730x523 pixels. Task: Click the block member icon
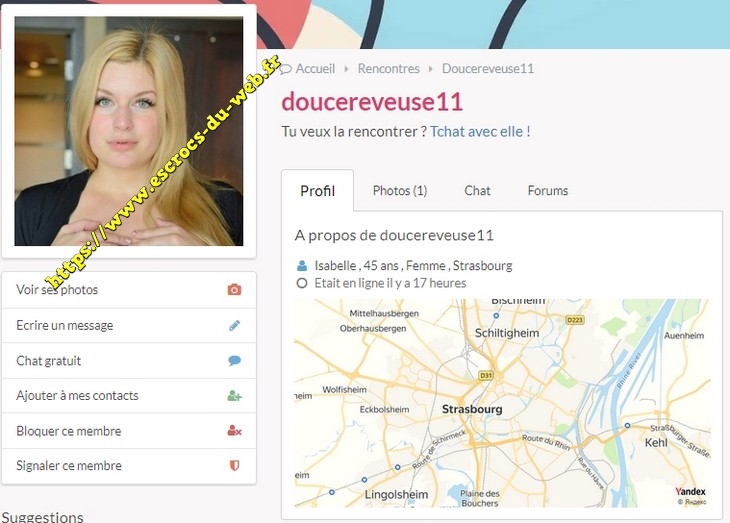click(234, 431)
